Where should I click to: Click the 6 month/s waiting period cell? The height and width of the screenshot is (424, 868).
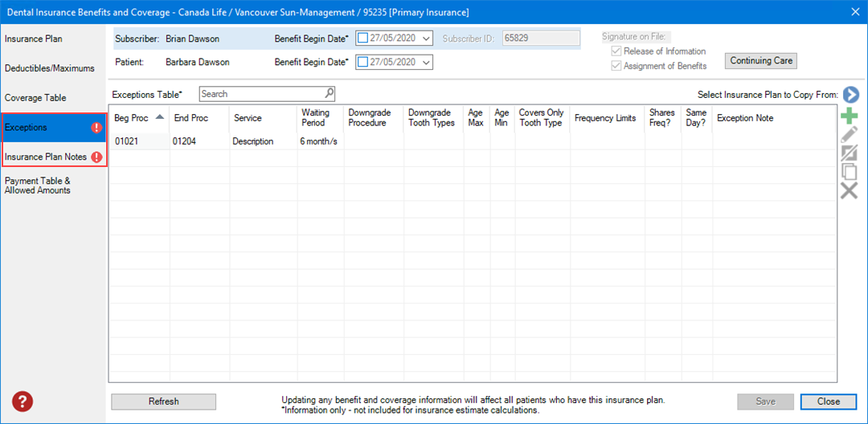pos(321,141)
